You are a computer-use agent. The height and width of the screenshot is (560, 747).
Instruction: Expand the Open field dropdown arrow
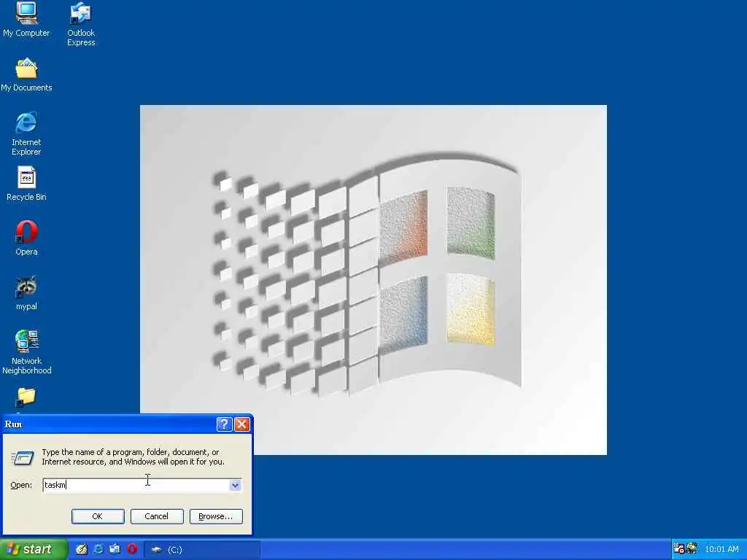[x=235, y=485]
